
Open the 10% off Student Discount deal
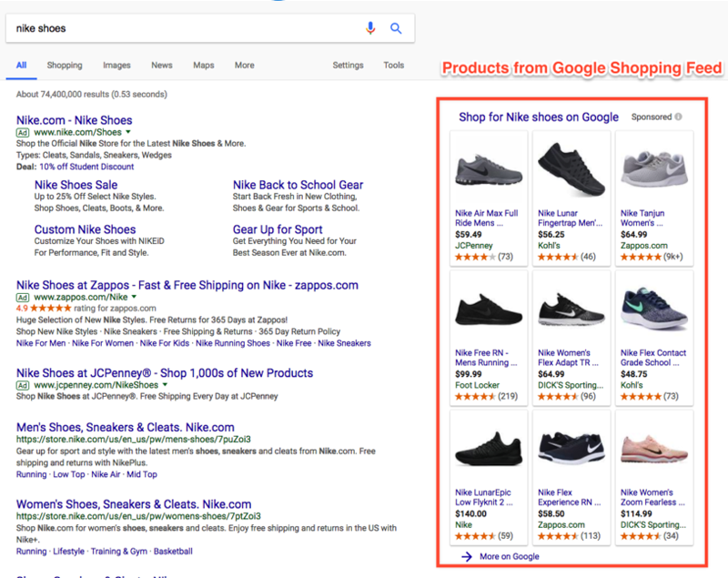(87, 167)
